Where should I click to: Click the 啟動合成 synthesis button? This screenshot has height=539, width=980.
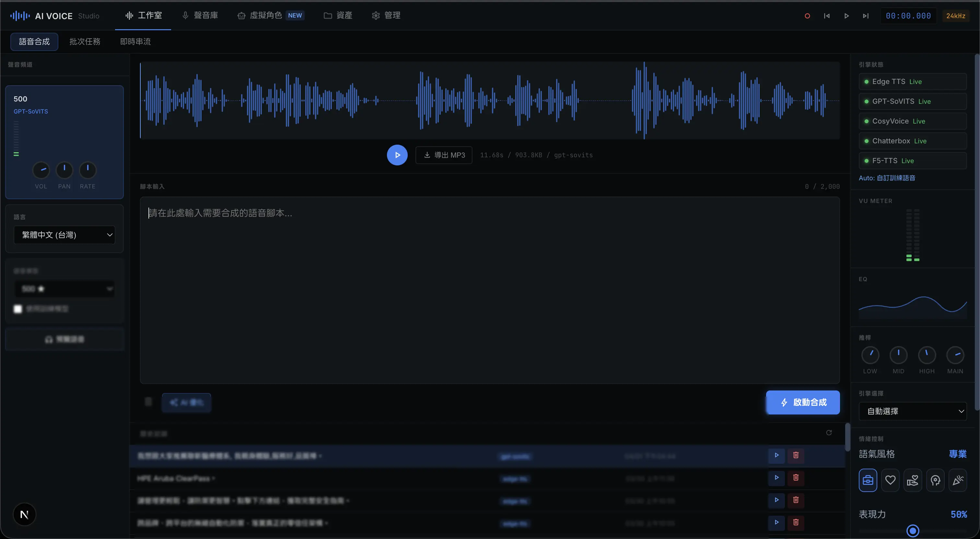[803, 402]
